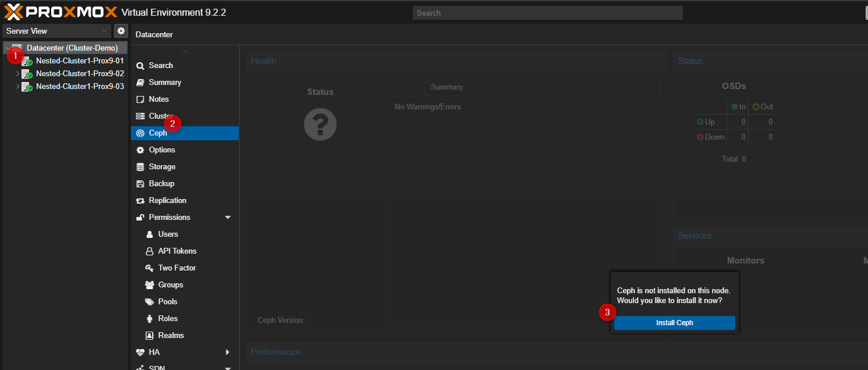Expand the HA submenu arrow
868x370 pixels.
coord(228,353)
